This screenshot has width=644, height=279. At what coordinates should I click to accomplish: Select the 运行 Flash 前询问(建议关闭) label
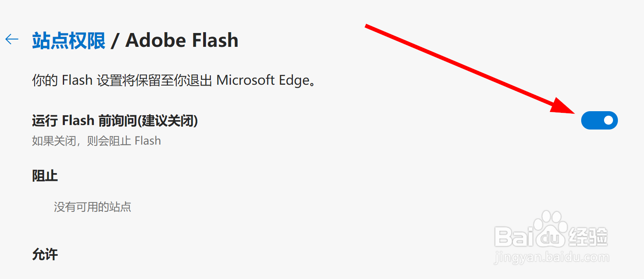coord(115,121)
